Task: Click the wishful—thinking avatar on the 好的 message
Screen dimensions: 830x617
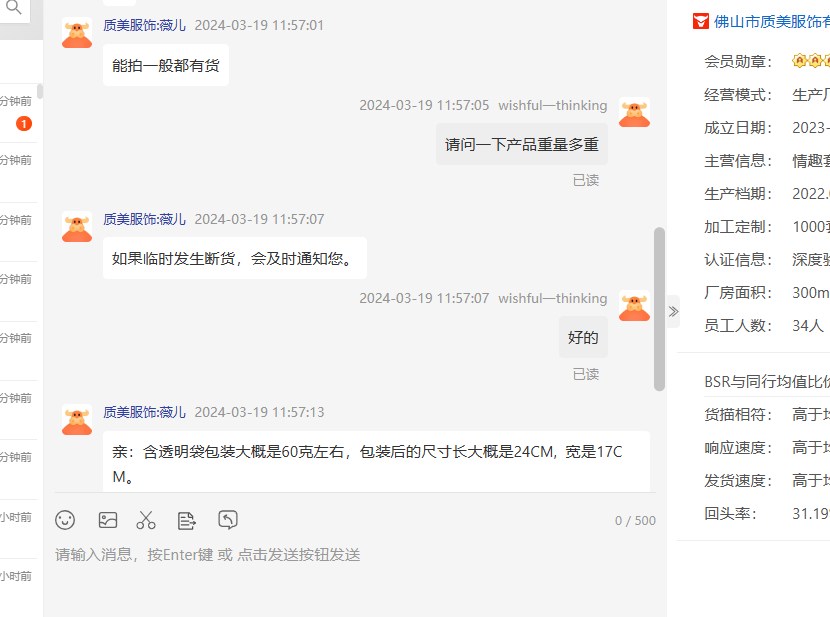Action: click(634, 306)
